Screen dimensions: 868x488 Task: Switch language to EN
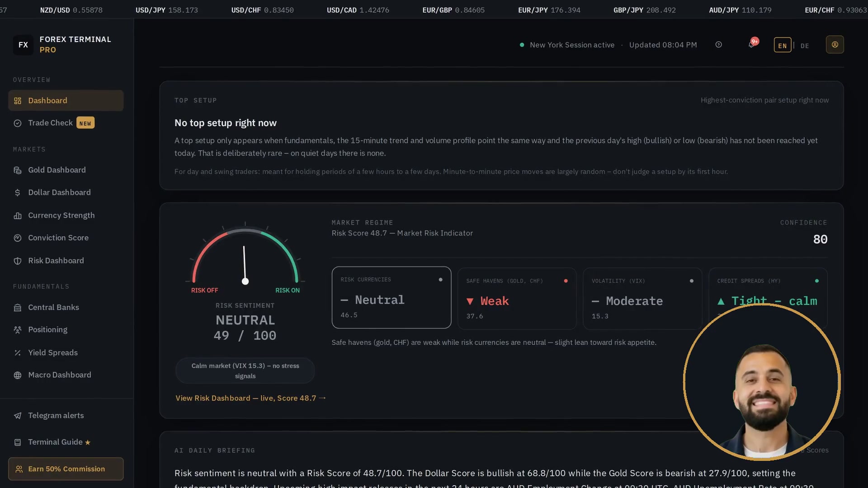(782, 45)
